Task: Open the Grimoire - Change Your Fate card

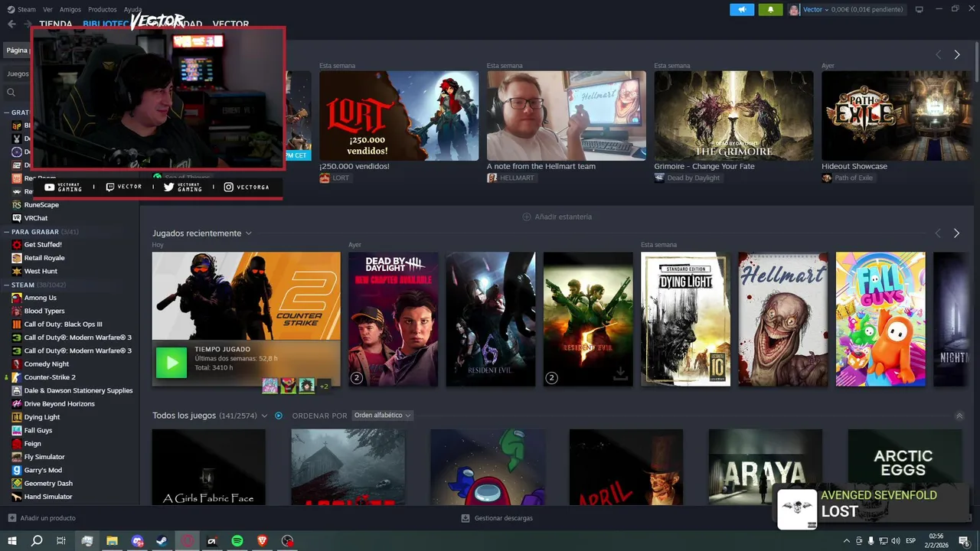Action: point(733,116)
